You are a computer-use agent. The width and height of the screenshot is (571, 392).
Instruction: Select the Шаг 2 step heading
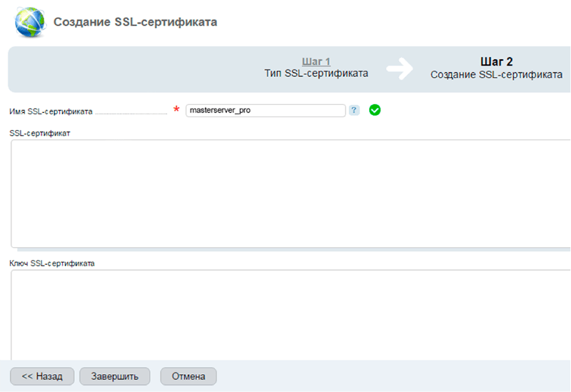(496, 62)
